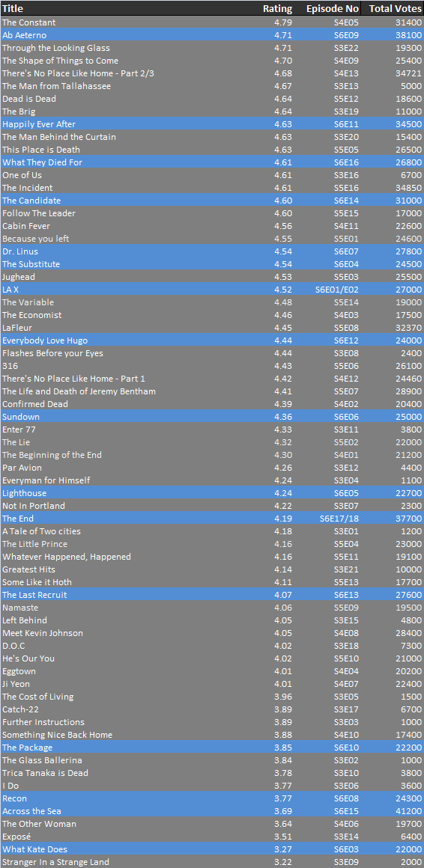The width and height of the screenshot is (424, 868).
Task: Click Everybody Love Hugo title
Action: click(x=45, y=340)
